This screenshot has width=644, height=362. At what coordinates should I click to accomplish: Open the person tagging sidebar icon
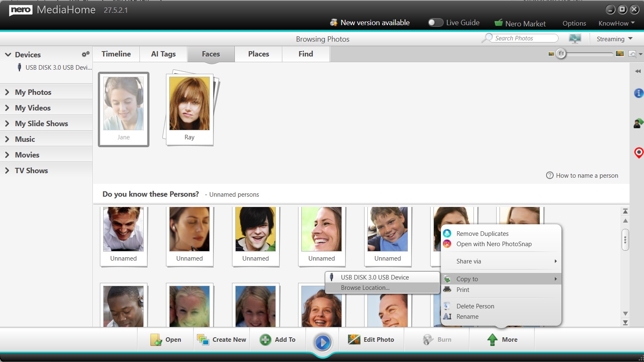pos(638,123)
